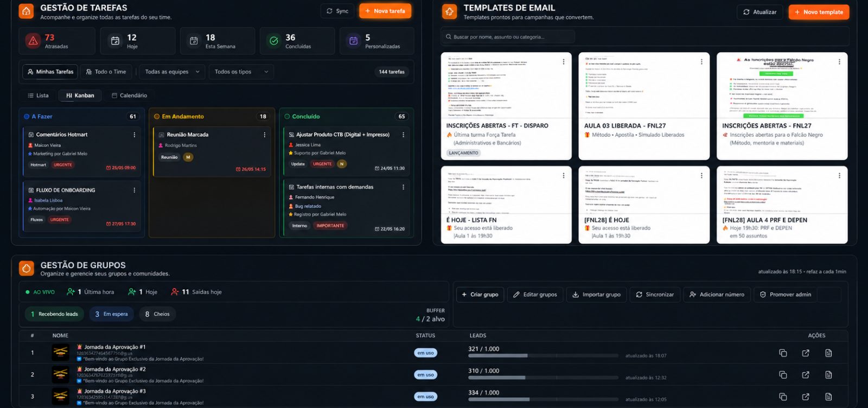The height and width of the screenshot is (408, 868).
Task: Open options for Ajustar Produto CTB card
Action: click(x=403, y=135)
